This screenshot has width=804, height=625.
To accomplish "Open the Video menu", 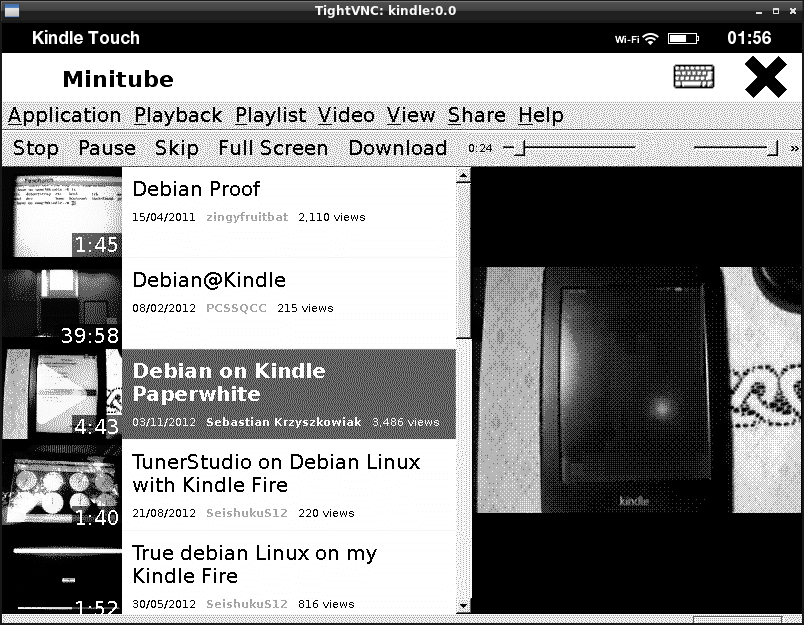I will coord(346,115).
